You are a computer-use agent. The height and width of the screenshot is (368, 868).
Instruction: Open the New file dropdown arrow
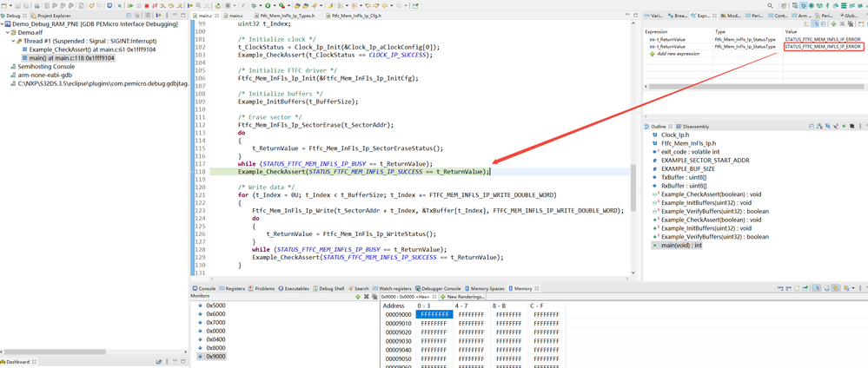tap(10, 5)
